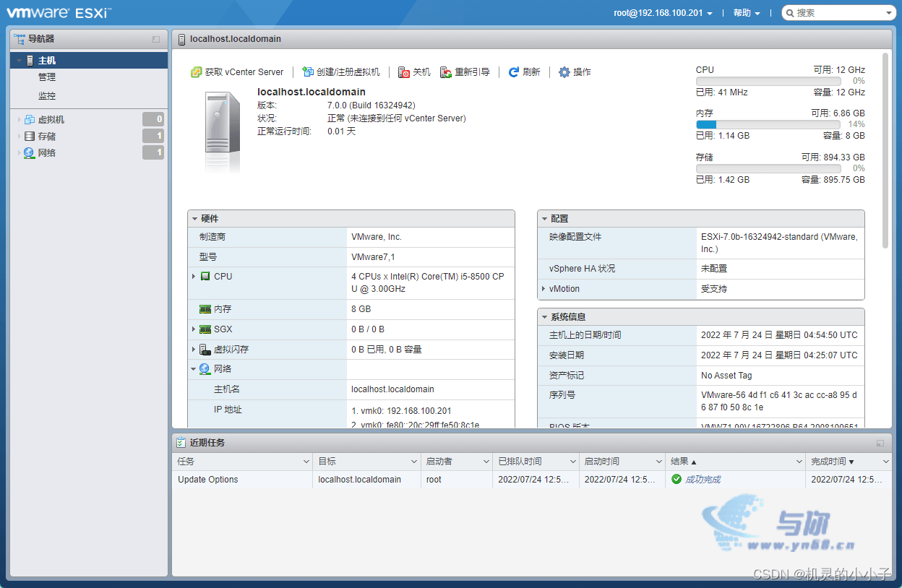The image size is (902, 588).
Task: Click the search magnifier icon
Action: click(x=790, y=13)
